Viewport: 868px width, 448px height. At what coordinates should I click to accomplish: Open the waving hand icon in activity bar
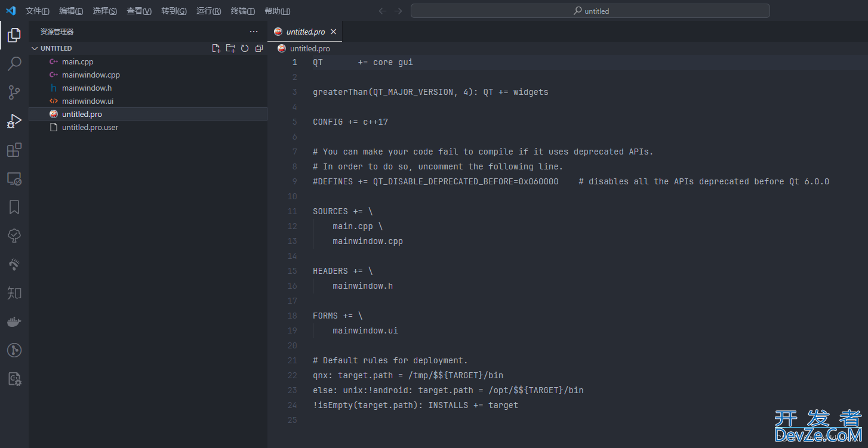[14, 264]
